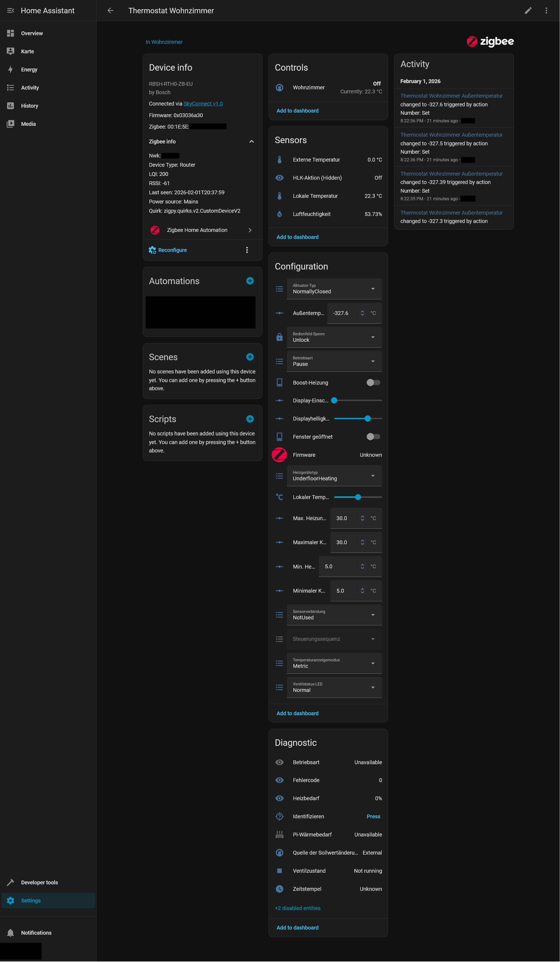Toggle the Fenster geöffnet switch
560x962 pixels.
373,437
